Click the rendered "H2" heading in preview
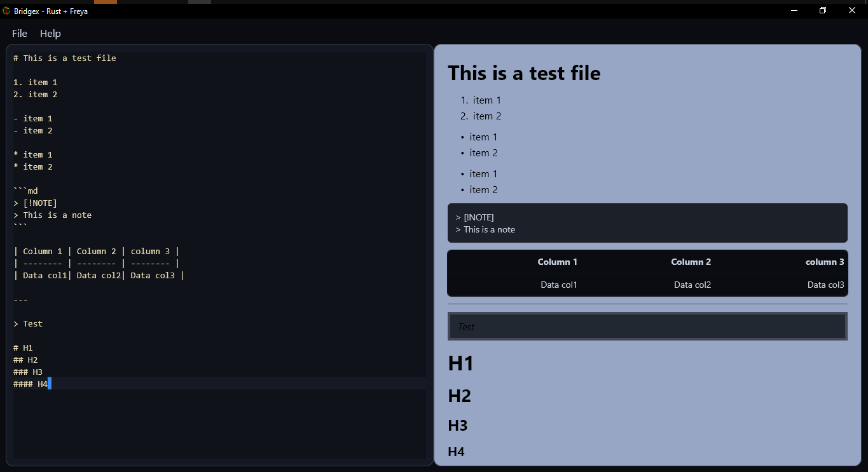 [460, 396]
